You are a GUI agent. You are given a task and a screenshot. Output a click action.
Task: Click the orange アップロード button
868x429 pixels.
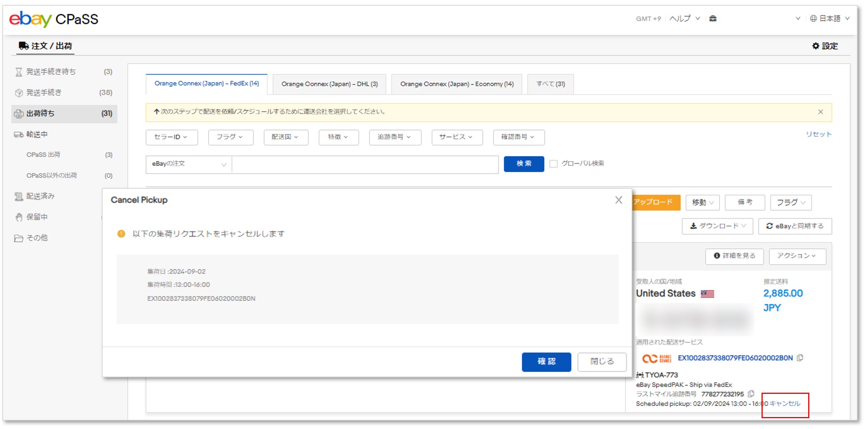pyautogui.click(x=656, y=202)
